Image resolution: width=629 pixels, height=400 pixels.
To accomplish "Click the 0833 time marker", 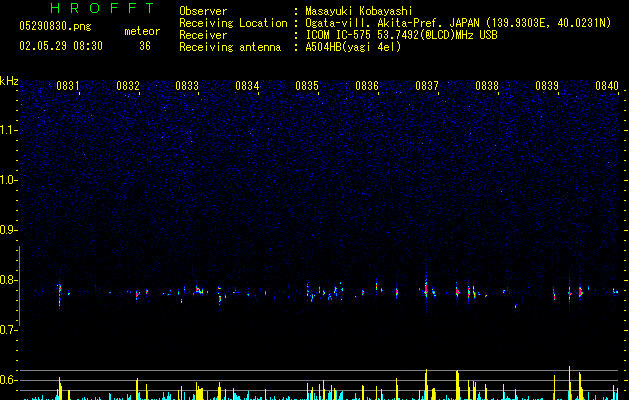I will click(x=187, y=86).
